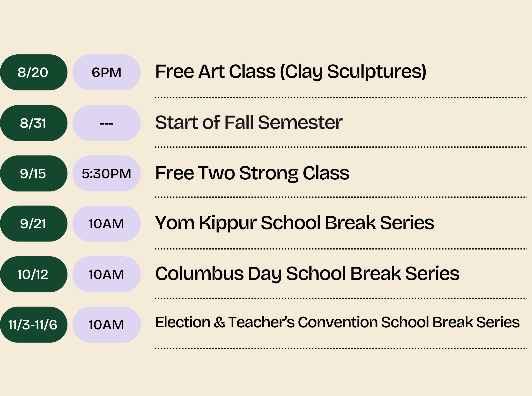Screen dimensions: 532x396
Task: Select the 10AM pill beside 10/12
Action: click(x=106, y=274)
